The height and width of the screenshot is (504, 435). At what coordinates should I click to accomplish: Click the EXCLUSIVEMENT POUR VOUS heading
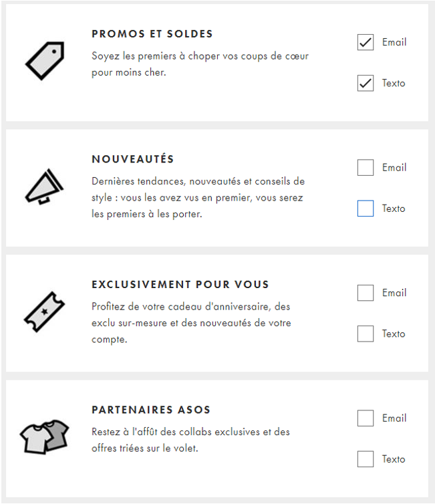(180, 284)
